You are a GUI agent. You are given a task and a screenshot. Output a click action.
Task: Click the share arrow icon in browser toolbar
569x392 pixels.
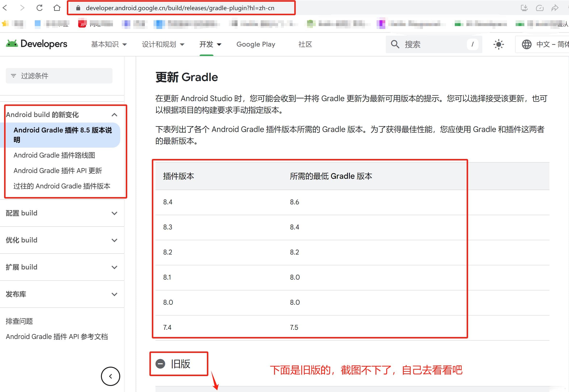[555, 8]
